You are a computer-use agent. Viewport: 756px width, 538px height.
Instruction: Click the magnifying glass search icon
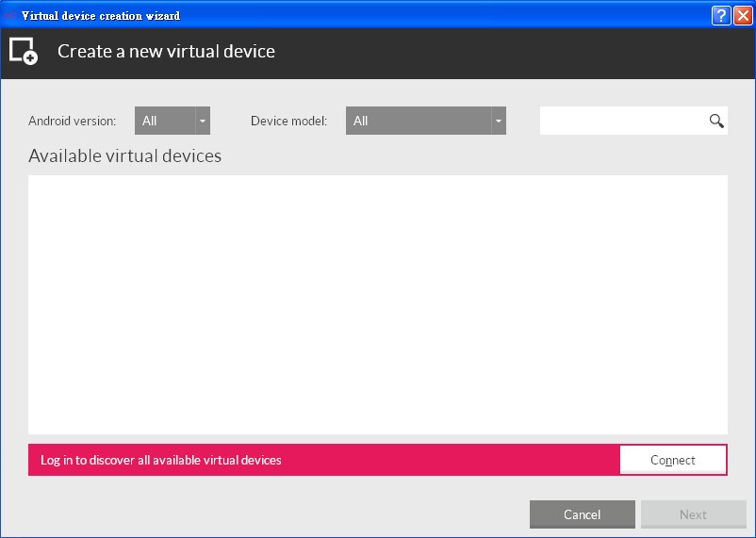pyautogui.click(x=716, y=121)
